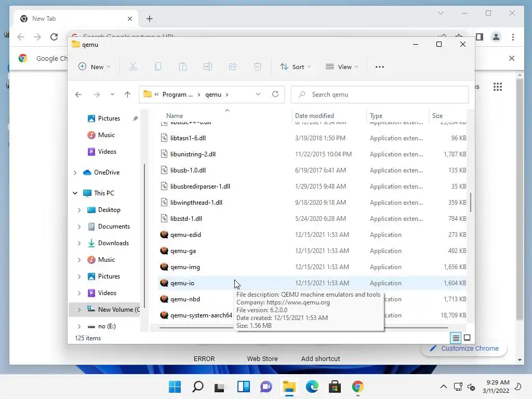
Task: Select the libtasn1-6.dll file icon
Action: (x=164, y=138)
